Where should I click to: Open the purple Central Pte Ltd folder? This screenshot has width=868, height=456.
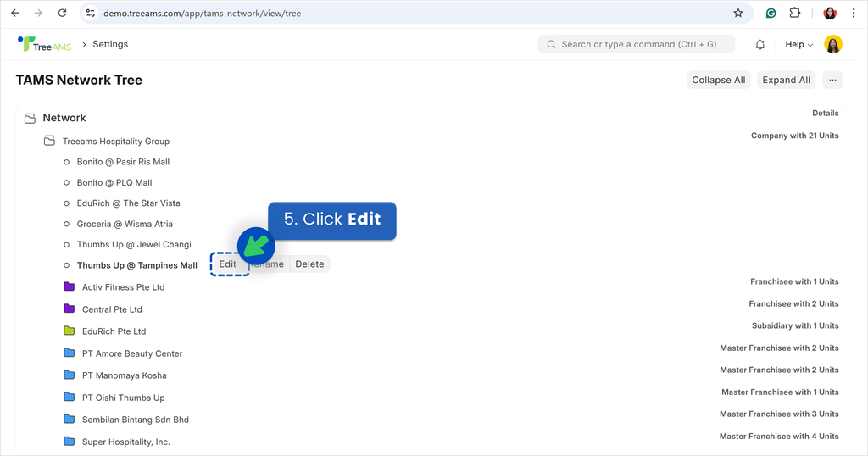click(70, 309)
